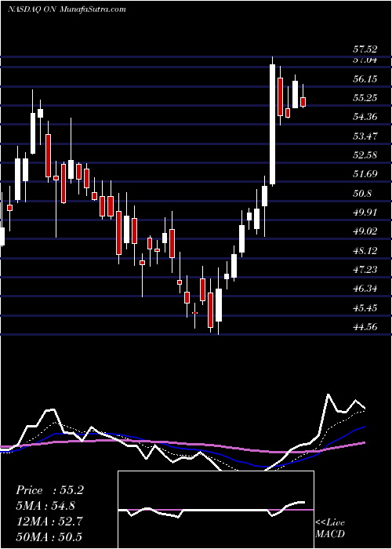Screen dimensions: 392x549
Task: Click the 51.69 price axis label
Action: click(x=365, y=174)
